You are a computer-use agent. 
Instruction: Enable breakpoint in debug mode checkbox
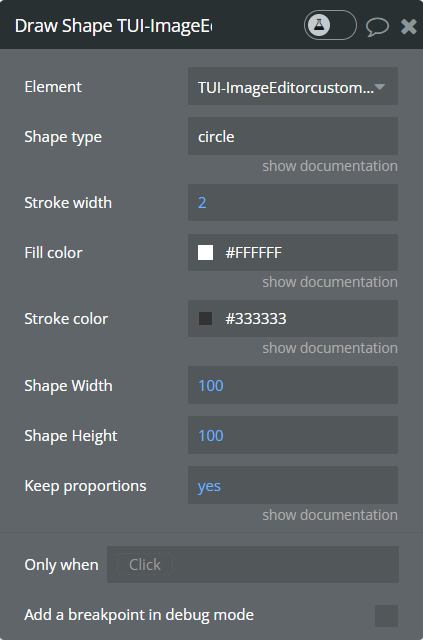pyautogui.click(x=386, y=616)
